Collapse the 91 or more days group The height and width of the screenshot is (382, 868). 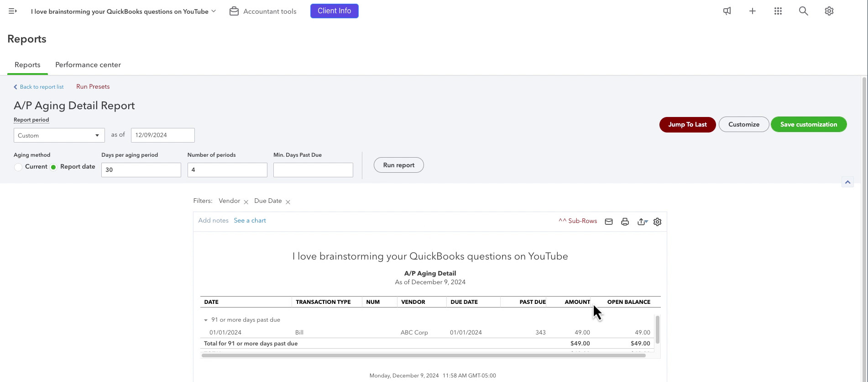coord(206,320)
